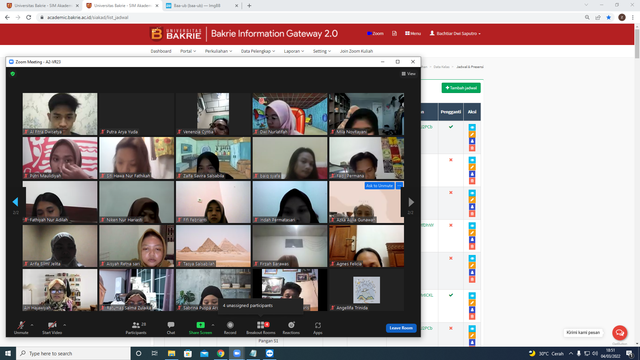
Task: Click the cyan view icon in first schedule row
Action: [x=472, y=127]
